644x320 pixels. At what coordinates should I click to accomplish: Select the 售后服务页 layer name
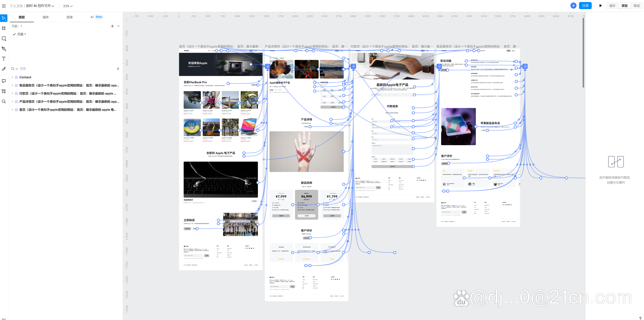(x=69, y=85)
